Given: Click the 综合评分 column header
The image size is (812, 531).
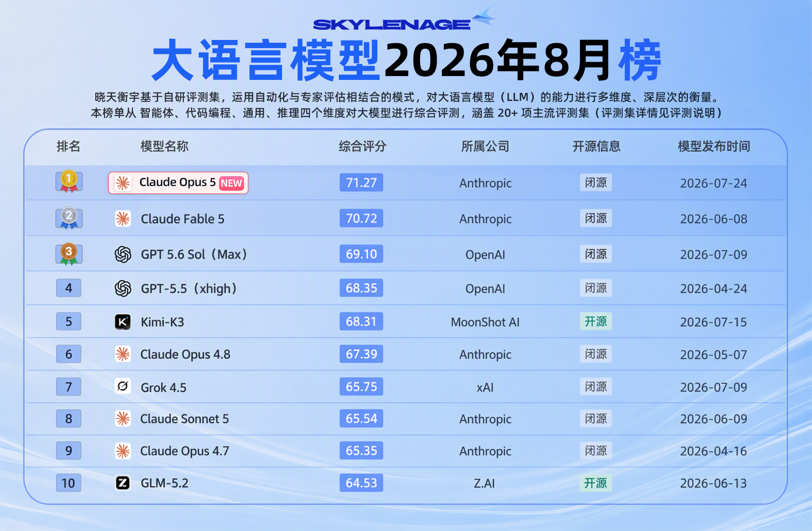Looking at the screenshot, I should [x=362, y=146].
